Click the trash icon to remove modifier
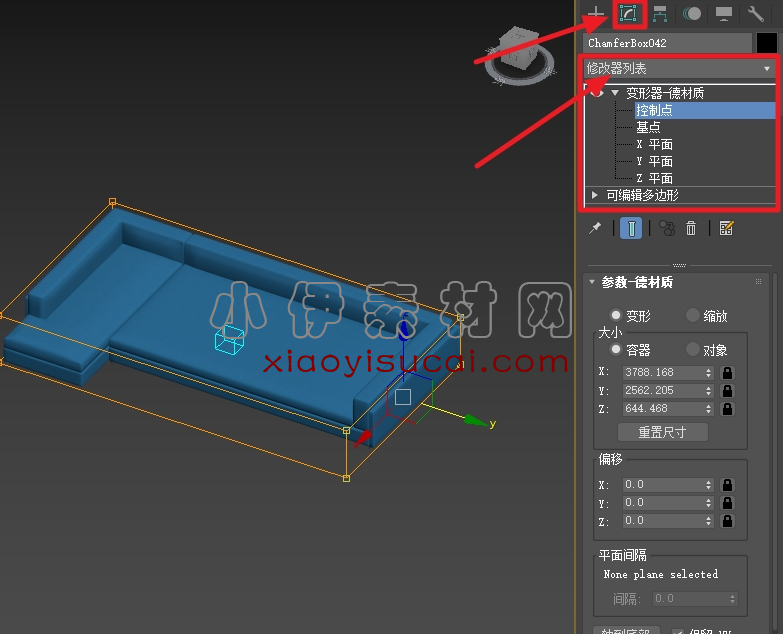Image resolution: width=783 pixels, height=634 pixels. (x=691, y=228)
